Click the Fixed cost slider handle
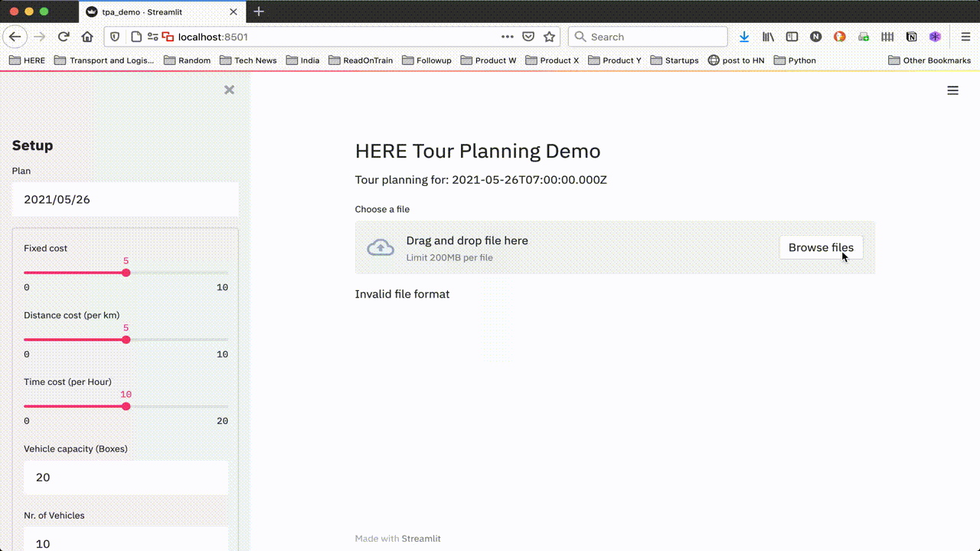 126,272
